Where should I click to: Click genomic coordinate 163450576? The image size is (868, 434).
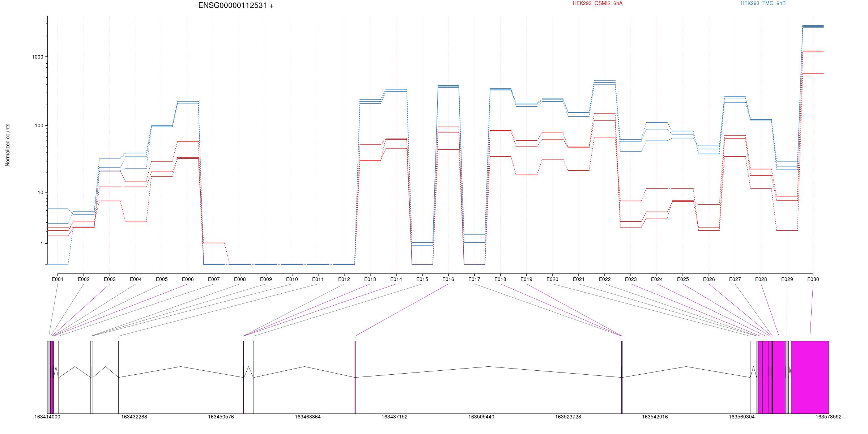click(x=221, y=417)
